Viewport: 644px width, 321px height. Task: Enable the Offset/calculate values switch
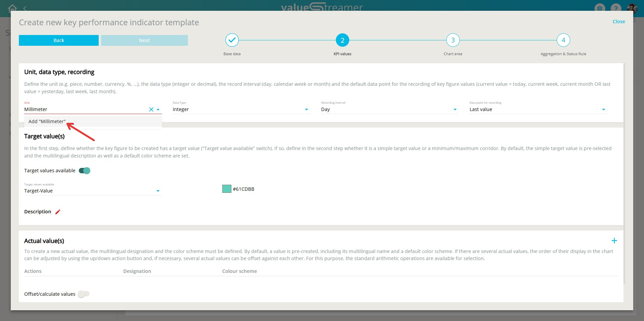click(x=84, y=294)
